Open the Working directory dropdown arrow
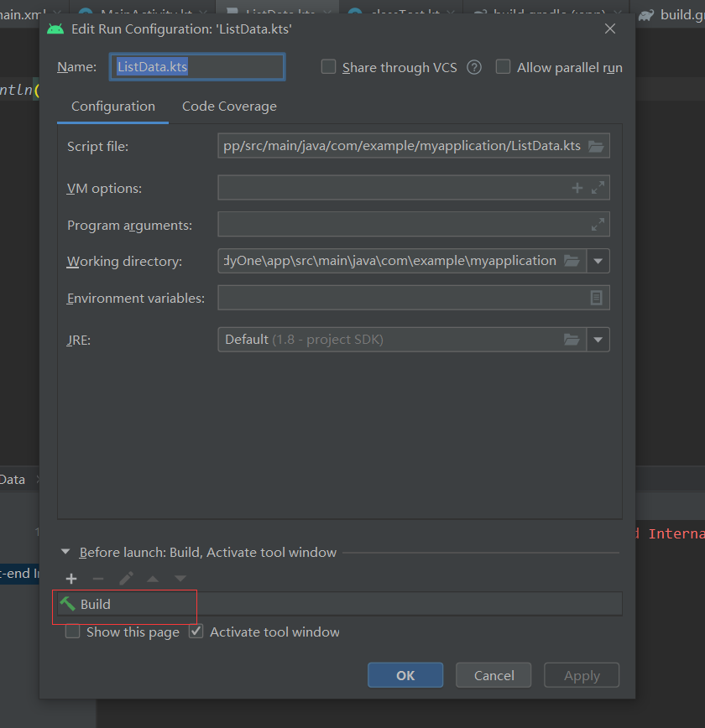705x728 pixels. [598, 261]
